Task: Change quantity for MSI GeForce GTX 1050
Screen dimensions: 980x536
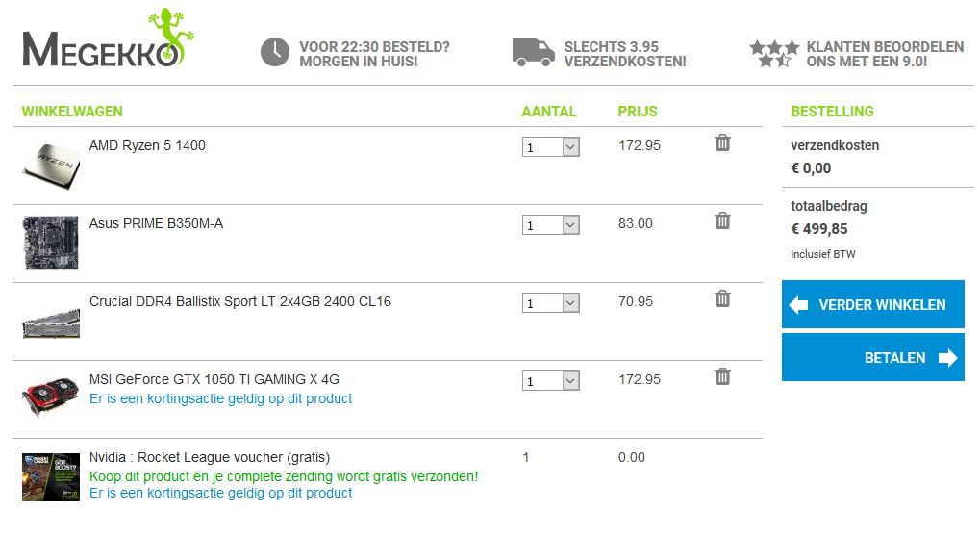Action: click(551, 381)
